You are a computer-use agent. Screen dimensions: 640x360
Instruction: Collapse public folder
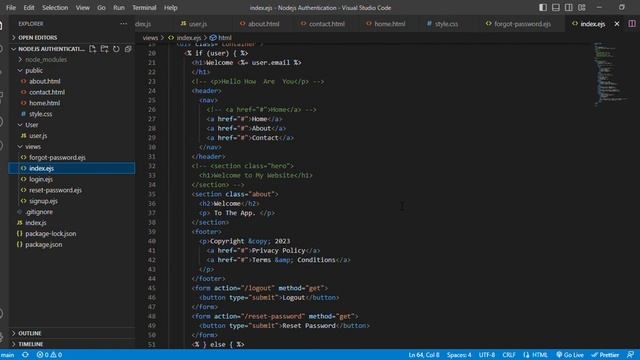(34, 71)
